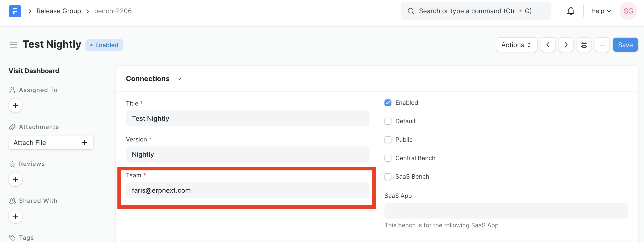Enable the Central Bench checkbox
The height and width of the screenshot is (243, 644).
coord(388,158)
